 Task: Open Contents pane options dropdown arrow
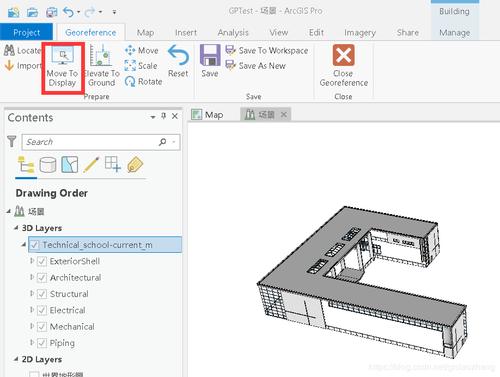153,117
